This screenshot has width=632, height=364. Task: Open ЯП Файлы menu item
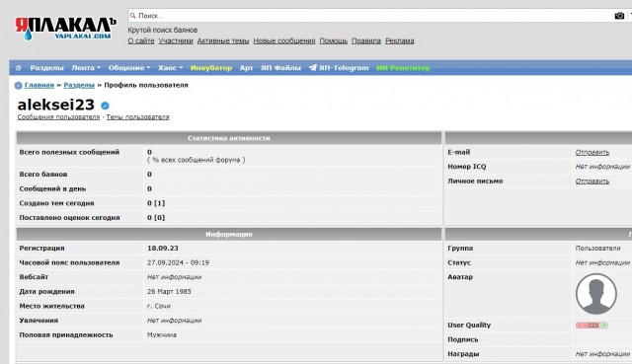[280, 68]
